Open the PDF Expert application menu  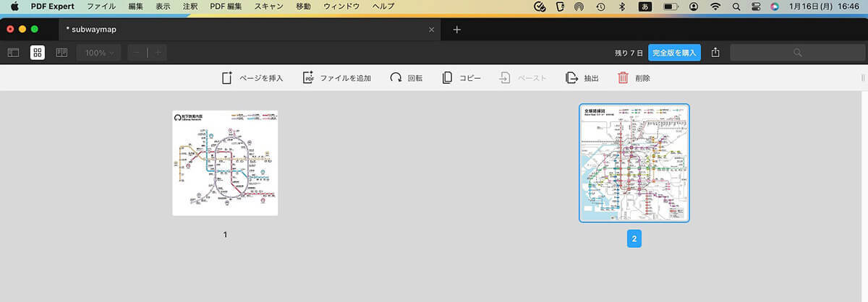pos(53,7)
